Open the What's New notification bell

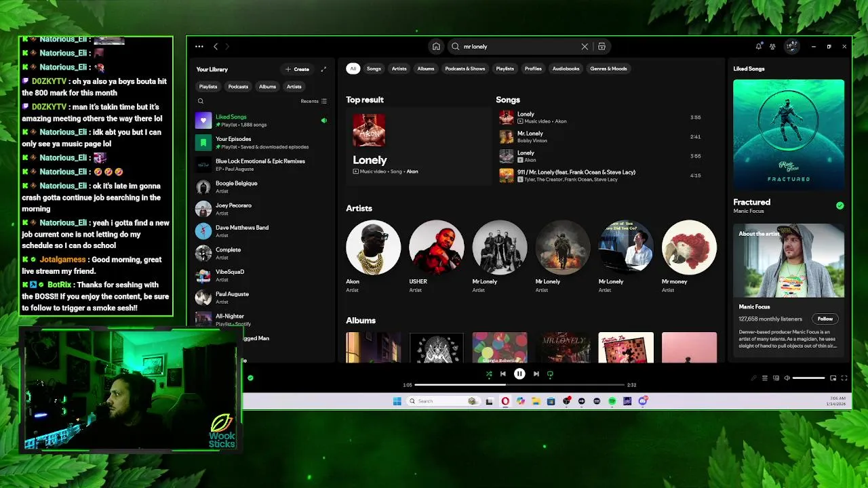coord(758,47)
